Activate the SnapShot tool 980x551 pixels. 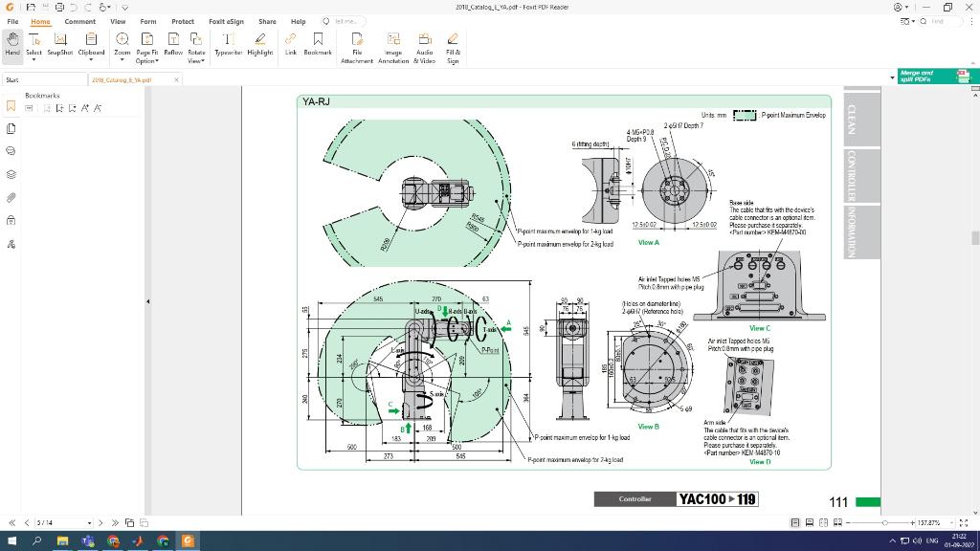[59, 40]
